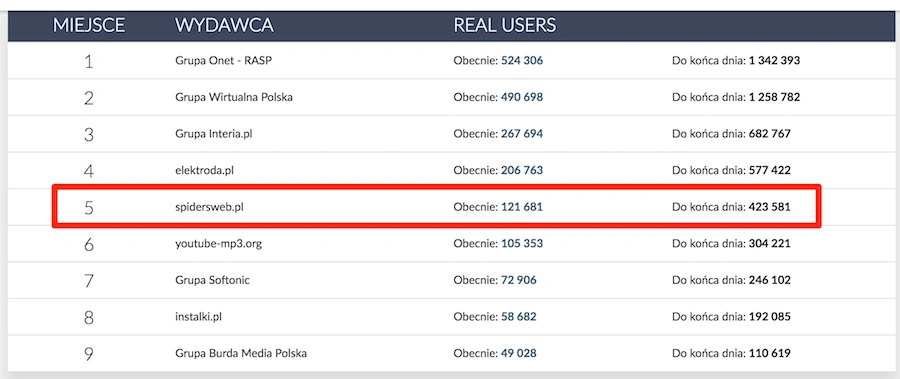Open Grupa Wirtualna Polska entry

click(234, 98)
